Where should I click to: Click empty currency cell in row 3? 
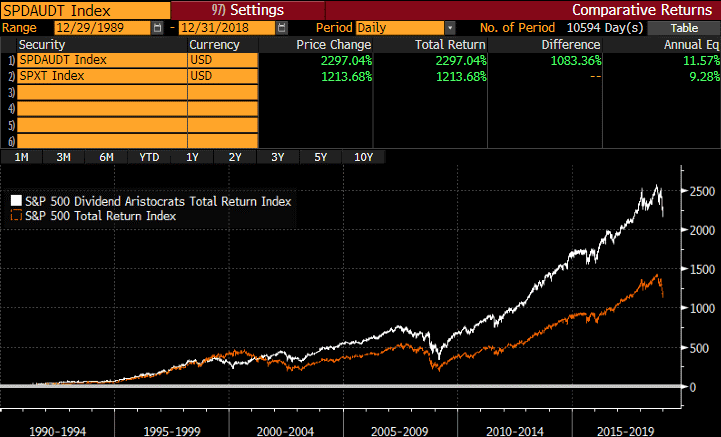pyautogui.click(x=223, y=92)
